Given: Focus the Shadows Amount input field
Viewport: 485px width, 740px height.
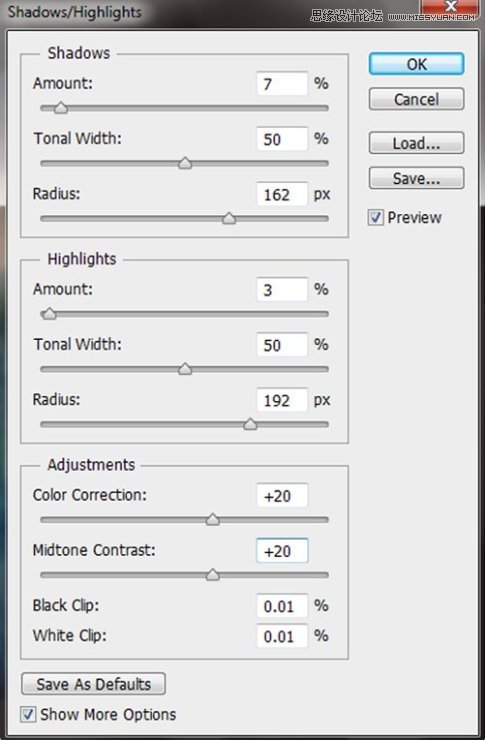Looking at the screenshot, I should [x=282, y=84].
